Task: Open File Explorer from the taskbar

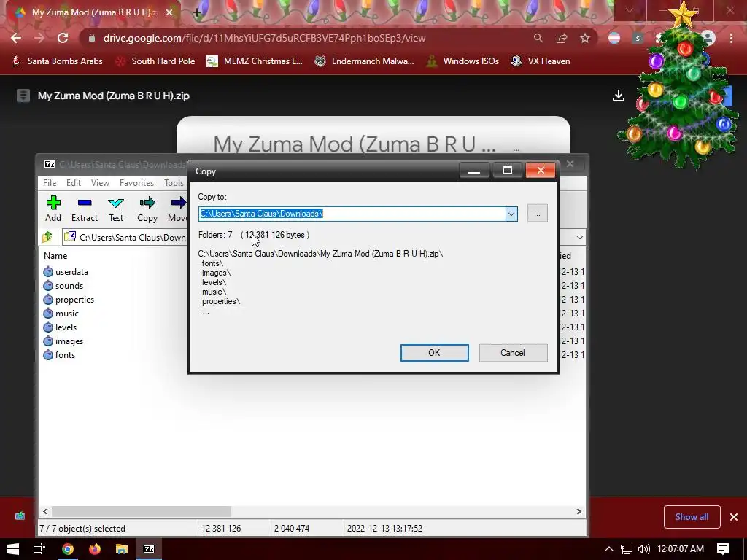Action: (122, 549)
